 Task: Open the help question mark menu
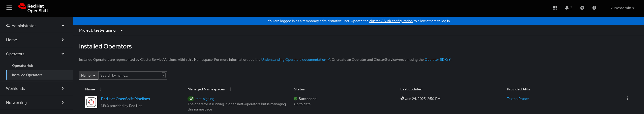point(594,8)
